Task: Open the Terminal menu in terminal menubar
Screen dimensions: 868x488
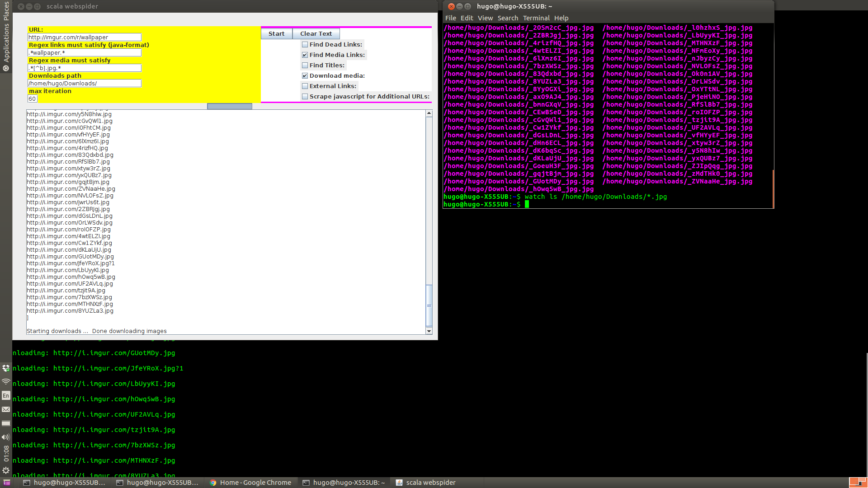Action: [536, 18]
